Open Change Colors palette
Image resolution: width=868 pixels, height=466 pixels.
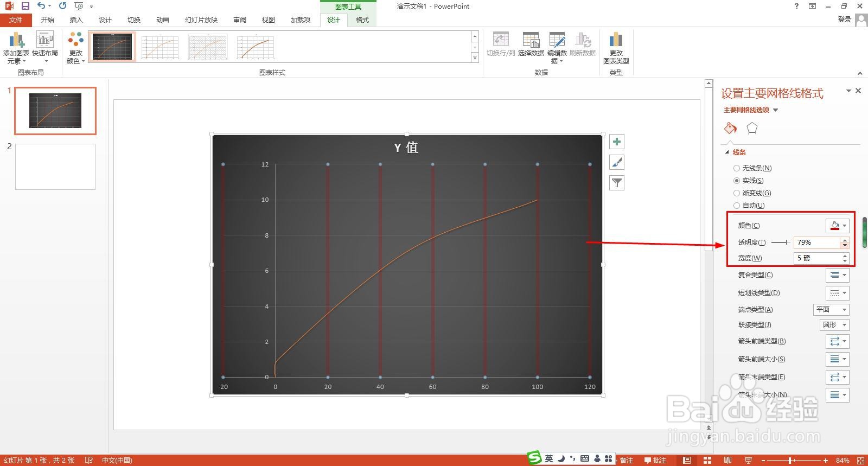[76, 48]
